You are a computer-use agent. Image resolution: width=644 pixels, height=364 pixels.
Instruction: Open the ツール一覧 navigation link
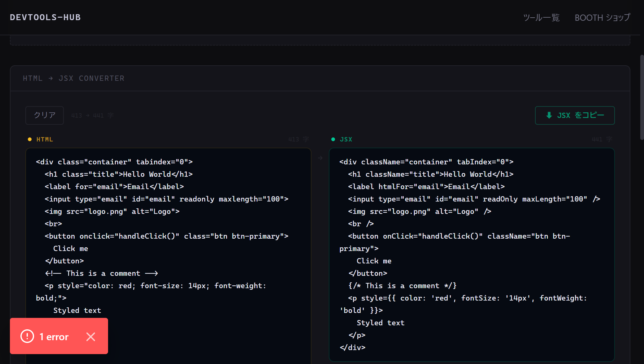pos(542,18)
